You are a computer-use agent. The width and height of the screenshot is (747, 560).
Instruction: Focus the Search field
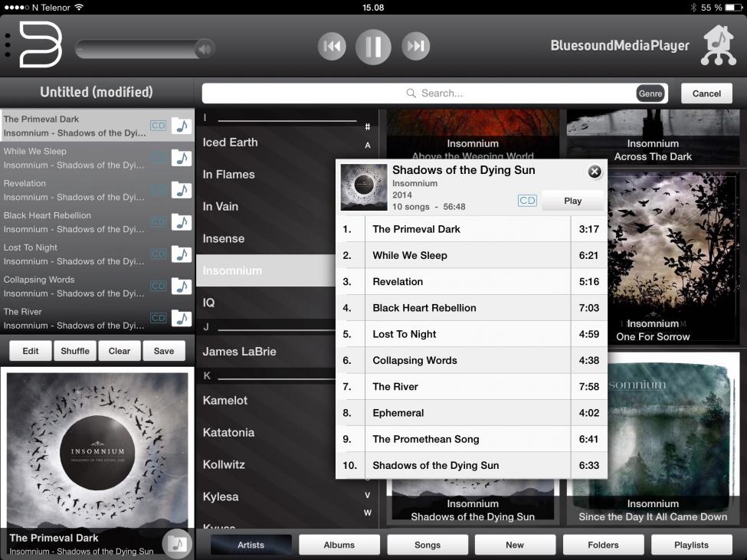(x=434, y=93)
